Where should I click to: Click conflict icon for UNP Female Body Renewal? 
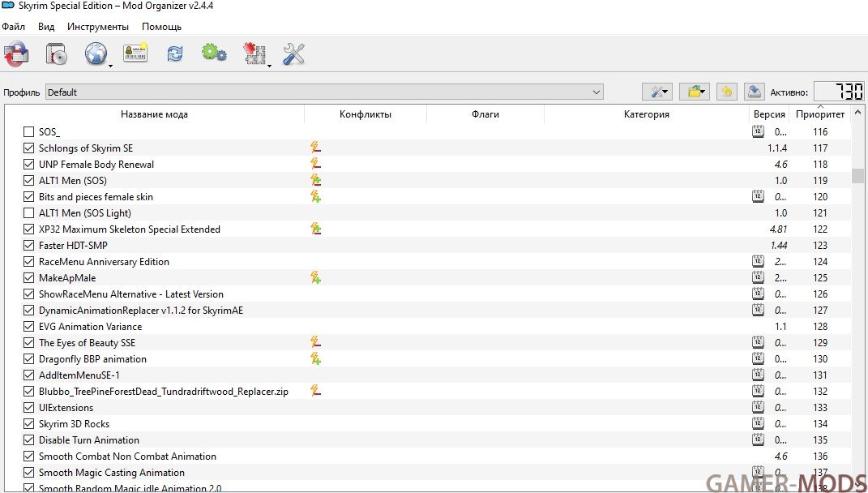pyautogui.click(x=315, y=164)
